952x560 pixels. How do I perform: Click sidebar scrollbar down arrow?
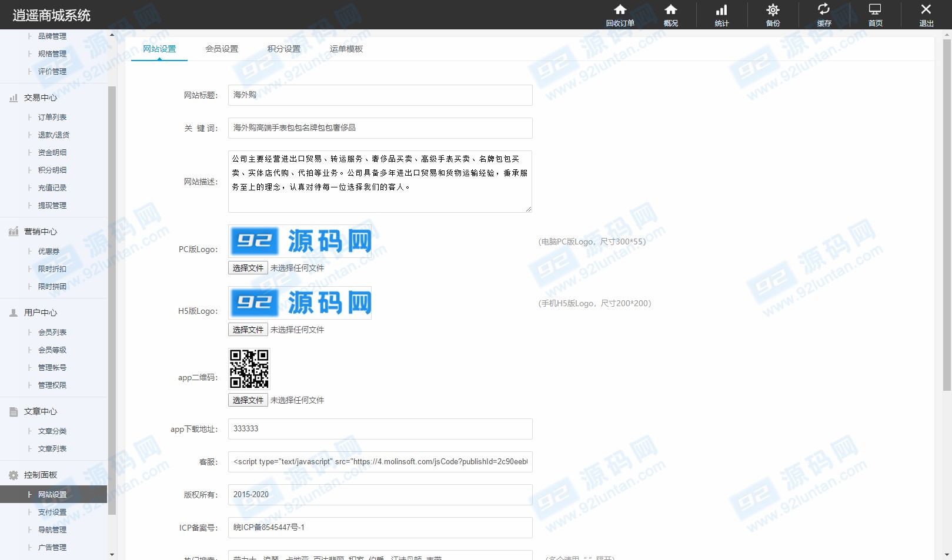[112, 555]
